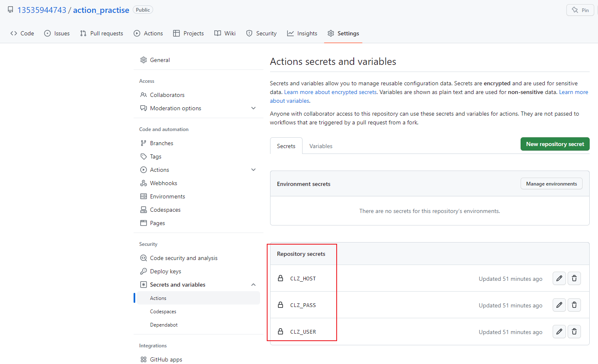Click the Secrets and variables asterisk icon
This screenshot has height=364, width=598.
coord(144,285)
